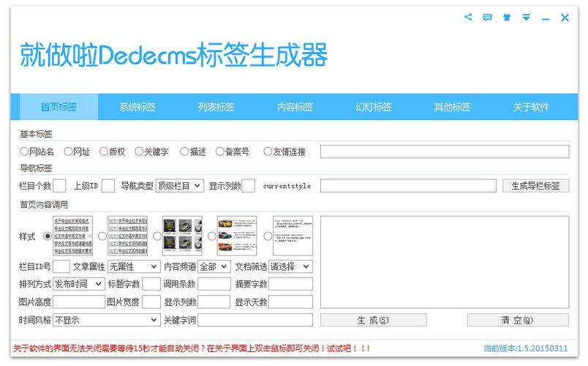The width and height of the screenshot is (588, 366).
Task: Focus the 上级ID input box
Action: pos(108,186)
